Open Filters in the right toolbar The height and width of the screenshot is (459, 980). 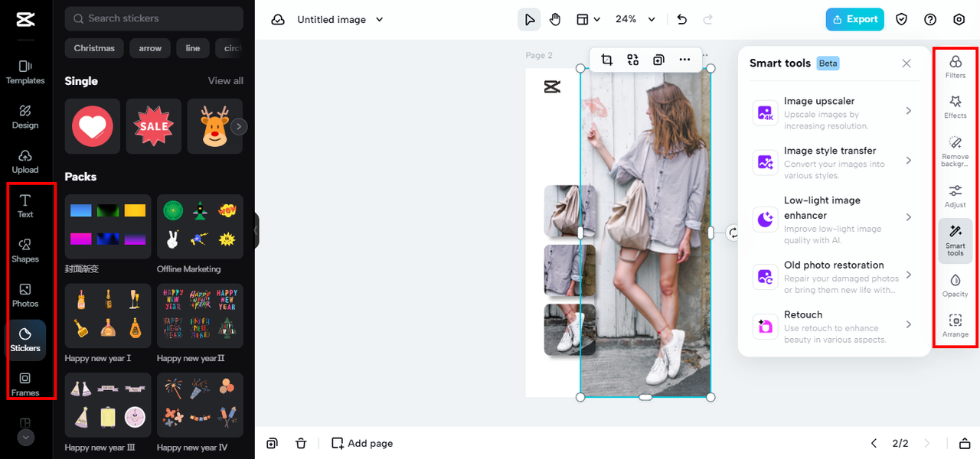tap(955, 67)
